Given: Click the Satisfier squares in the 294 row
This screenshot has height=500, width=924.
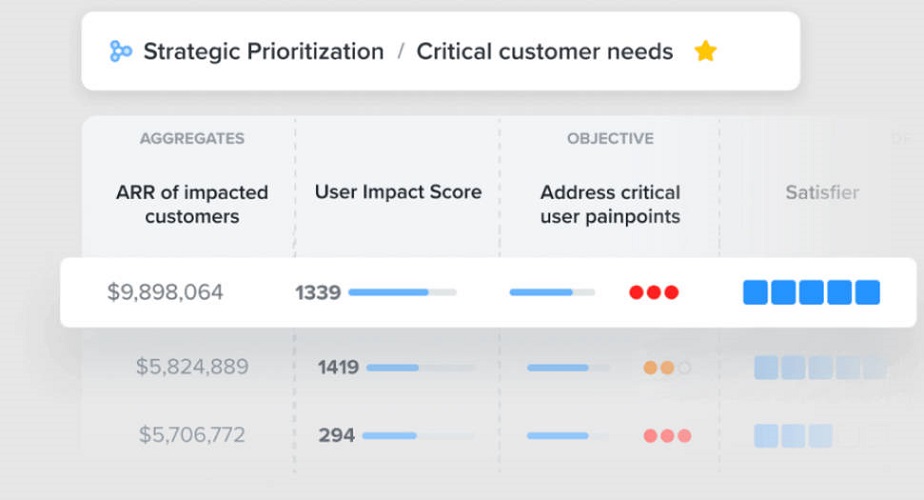Looking at the screenshot, I should 794,436.
